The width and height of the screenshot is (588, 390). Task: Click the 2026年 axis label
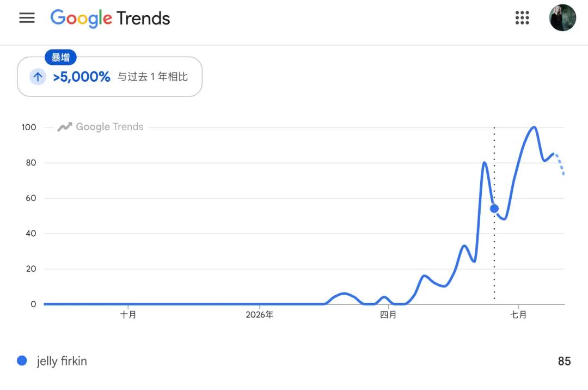coord(260,315)
